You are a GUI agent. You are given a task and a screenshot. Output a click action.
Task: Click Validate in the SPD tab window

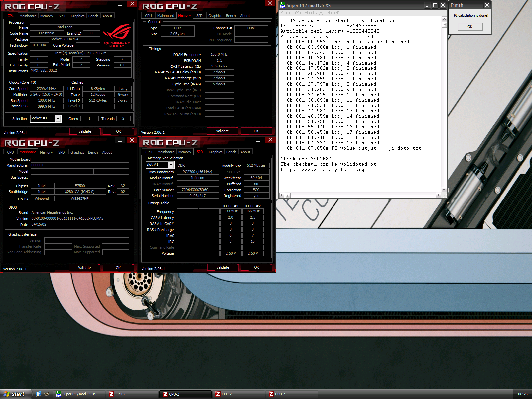click(x=223, y=267)
